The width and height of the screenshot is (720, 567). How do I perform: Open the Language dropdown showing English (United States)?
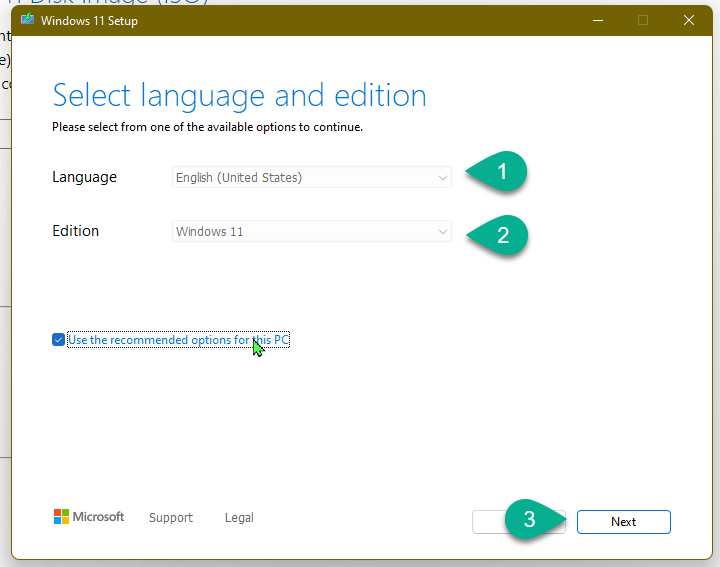[x=312, y=177]
